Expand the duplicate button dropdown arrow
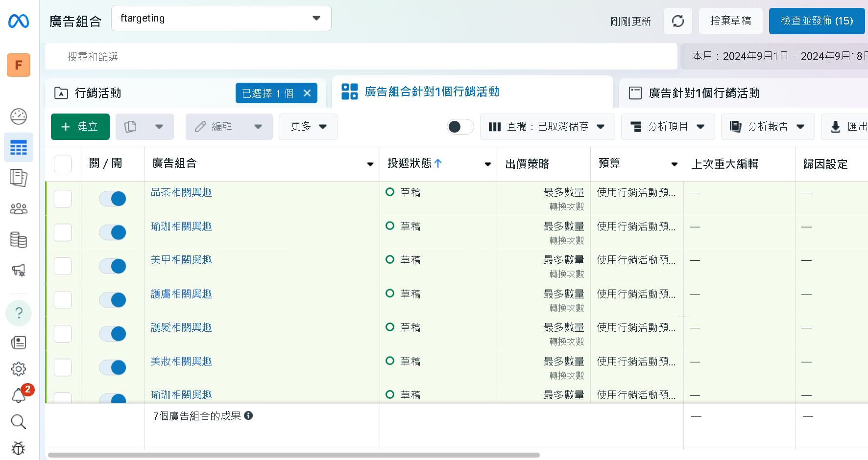 (x=159, y=127)
